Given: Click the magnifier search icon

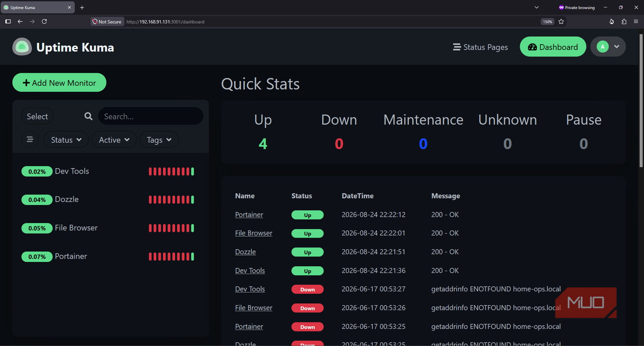Looking at the screenshot, I should click(88, 116).
